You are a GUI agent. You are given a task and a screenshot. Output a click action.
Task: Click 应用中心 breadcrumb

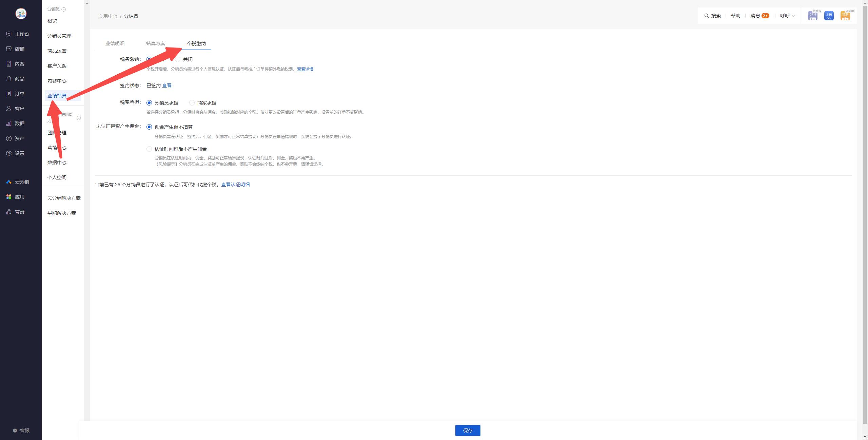pos(108,16)
